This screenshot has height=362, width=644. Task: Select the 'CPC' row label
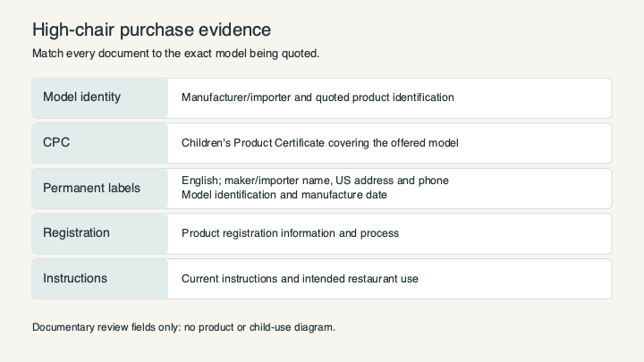point(56,142)
